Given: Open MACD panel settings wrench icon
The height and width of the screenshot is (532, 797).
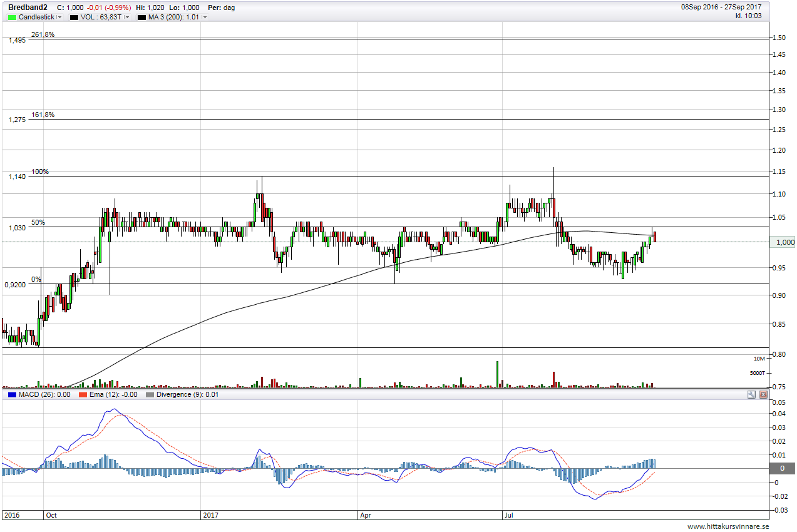Looking at the screenshot, I should pyautogui.click(x=751, y=395).
